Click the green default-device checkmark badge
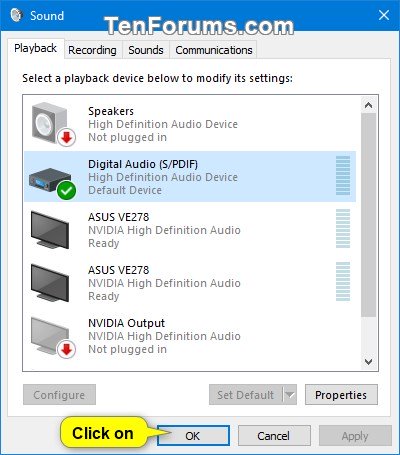The image size is (400, 455). 66,190
